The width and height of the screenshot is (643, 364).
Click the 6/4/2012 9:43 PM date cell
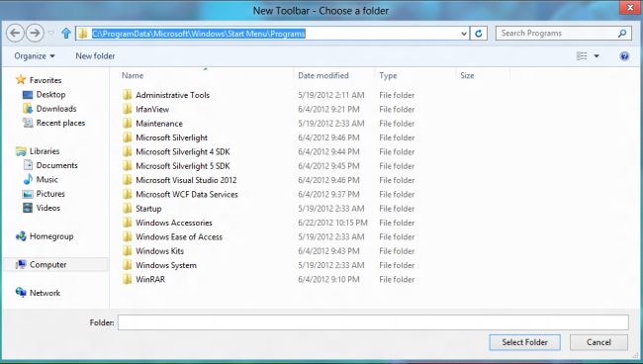click(328, 251)
